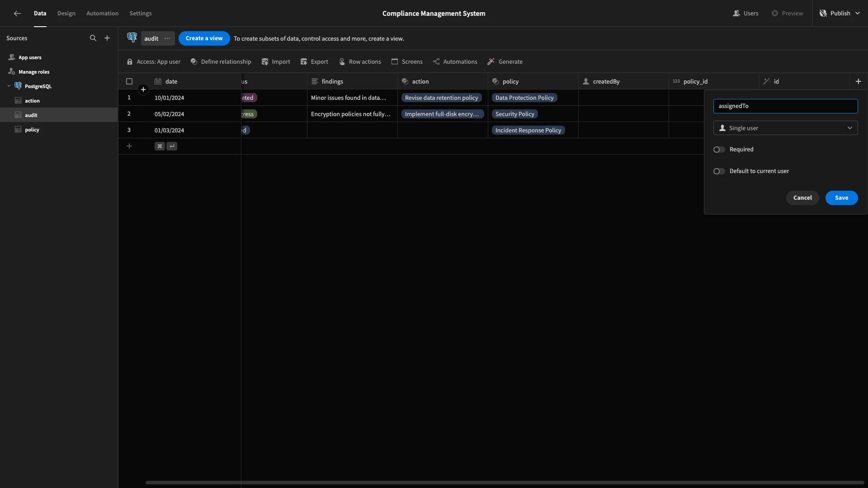Search sources with magnifier icon
The height and width of the screenshot is (488, 868).
pos(93,38)
